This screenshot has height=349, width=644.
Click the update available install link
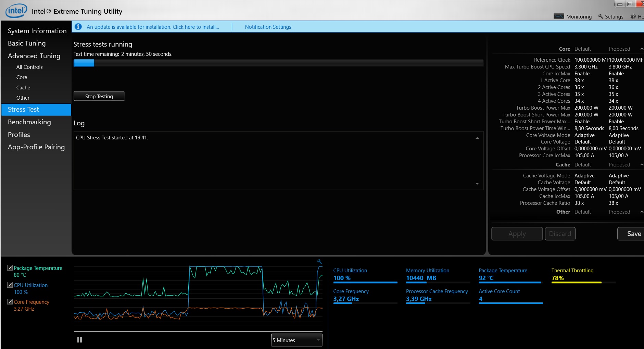(153, 27)
